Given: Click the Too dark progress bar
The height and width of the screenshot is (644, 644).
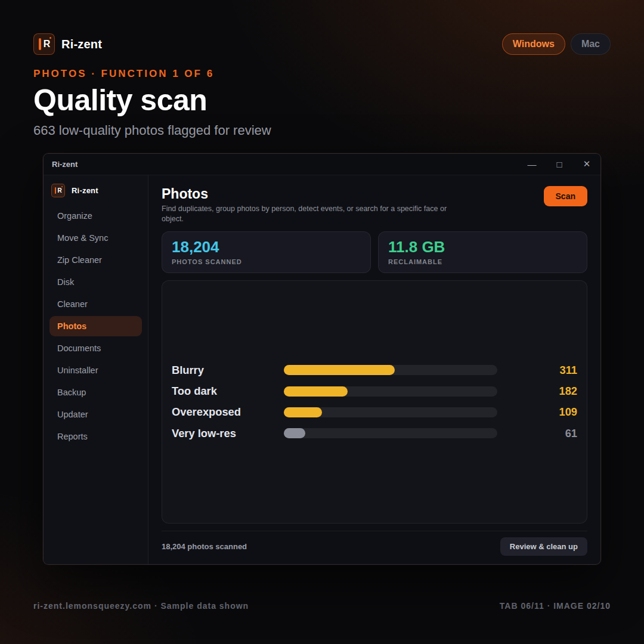Looking at the screenshot, I should [x=390, y=391].
